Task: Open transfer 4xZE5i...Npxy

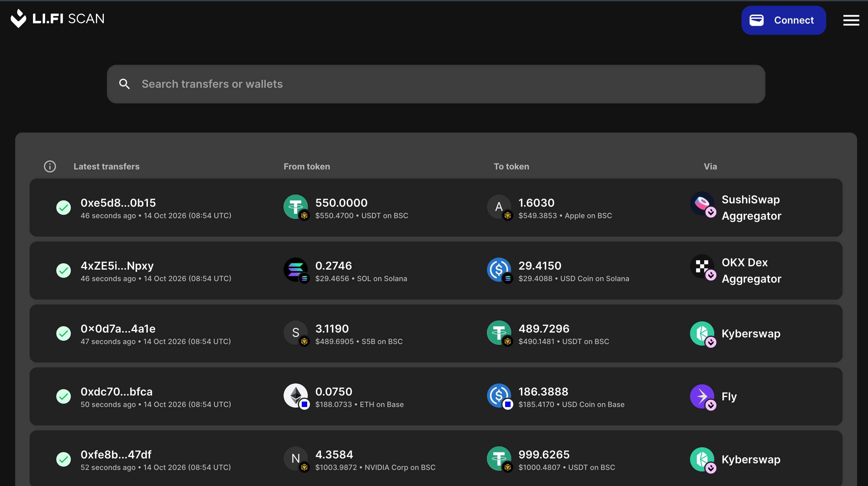Action: [436, 271]
